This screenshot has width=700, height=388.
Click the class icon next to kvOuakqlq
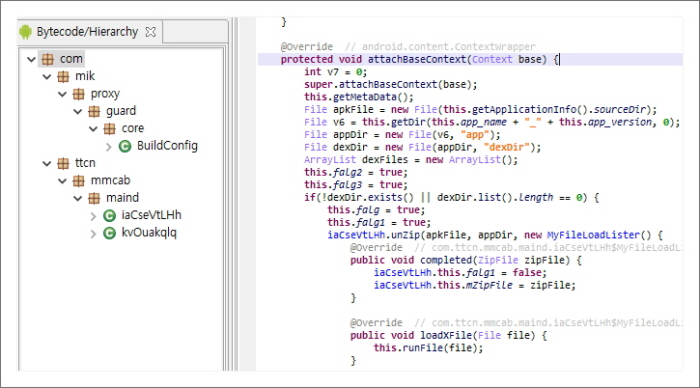point(109,233)
